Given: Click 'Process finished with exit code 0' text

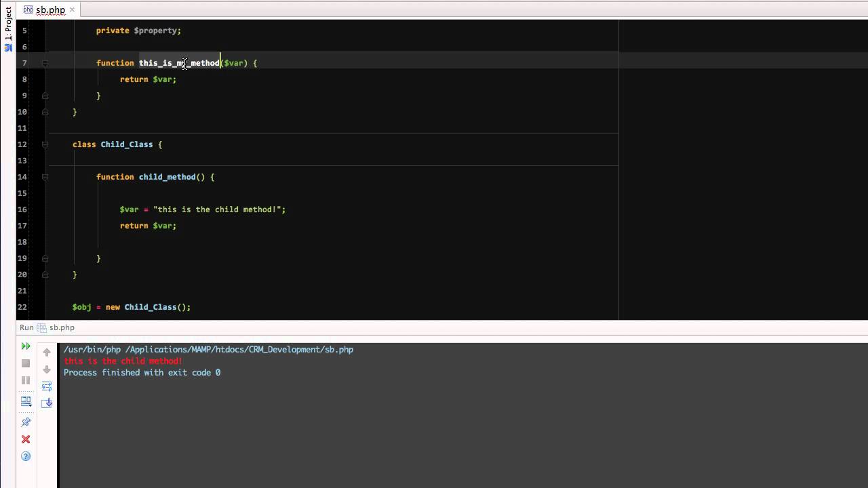Looking at the screenshot, I should pos(142,373).
